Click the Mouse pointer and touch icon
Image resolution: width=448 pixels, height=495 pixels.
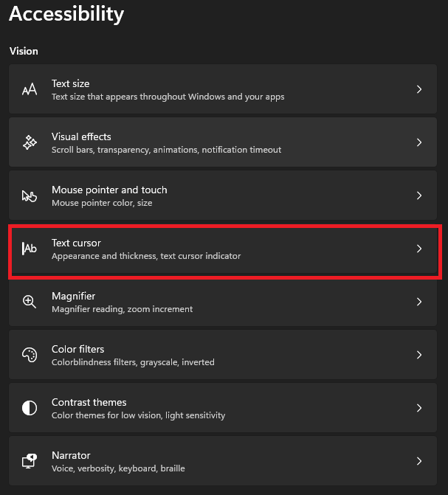coord(30,196)
